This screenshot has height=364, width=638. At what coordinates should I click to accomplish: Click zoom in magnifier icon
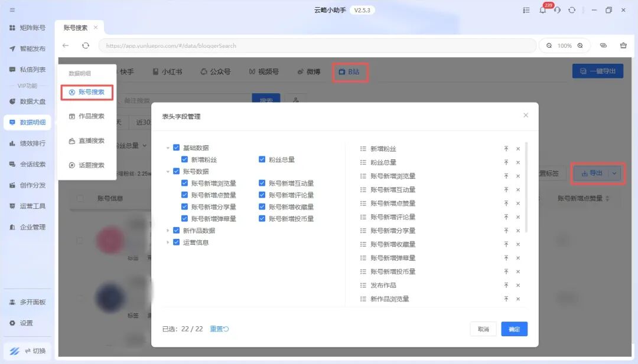[x=580, y=45]
